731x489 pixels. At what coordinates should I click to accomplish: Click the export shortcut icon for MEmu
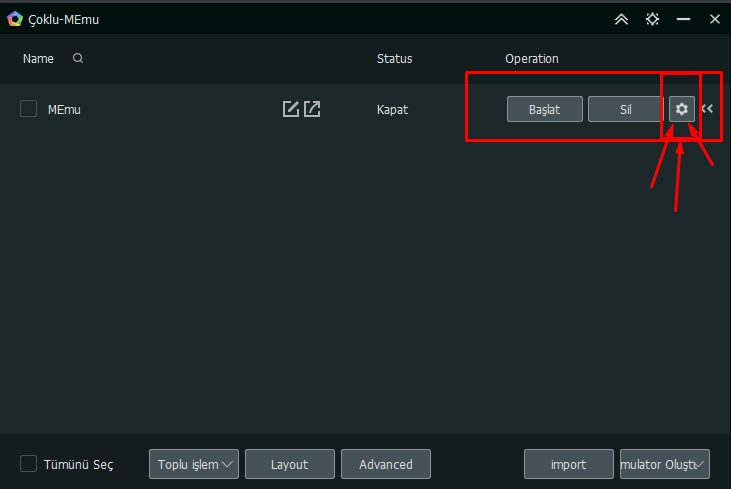point(312,109)
